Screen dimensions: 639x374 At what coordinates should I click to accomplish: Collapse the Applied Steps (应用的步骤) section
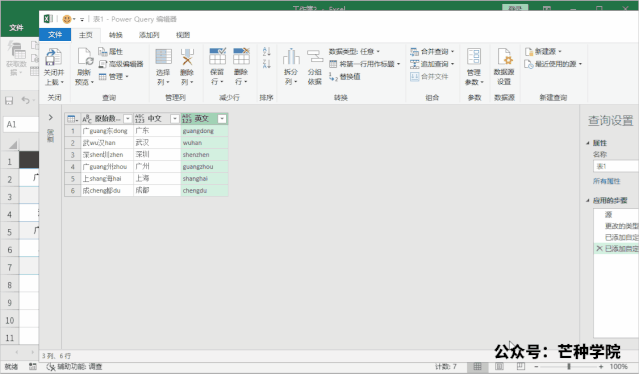588,200
